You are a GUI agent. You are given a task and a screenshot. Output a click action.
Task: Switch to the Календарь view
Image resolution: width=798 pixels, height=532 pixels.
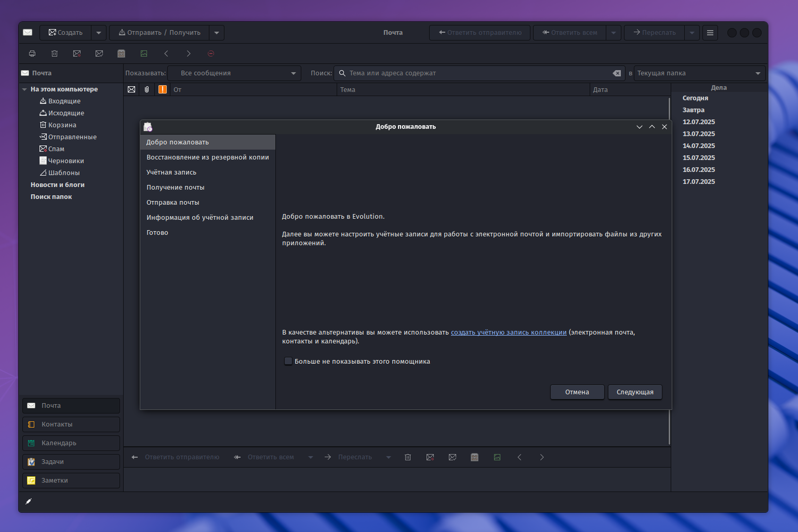[x=71, y=443]
